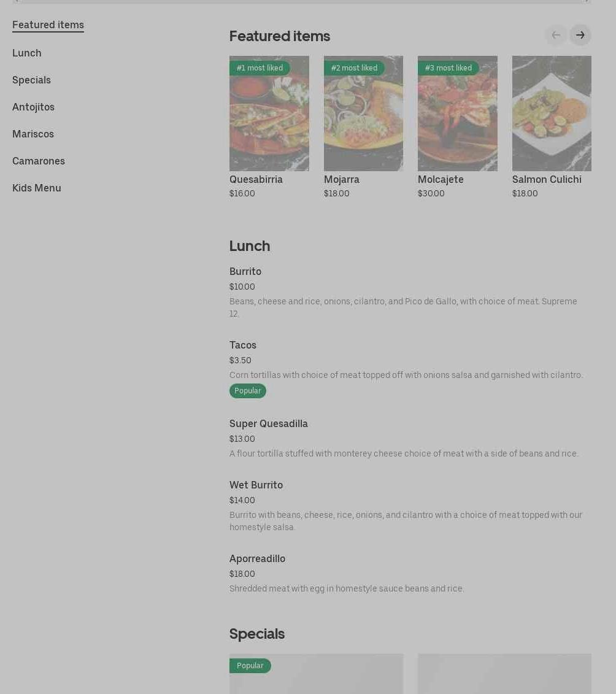Open the Tacos lunch item
Image resolution: width=616 pixels, height=694 pixels.
click(410, 369)
